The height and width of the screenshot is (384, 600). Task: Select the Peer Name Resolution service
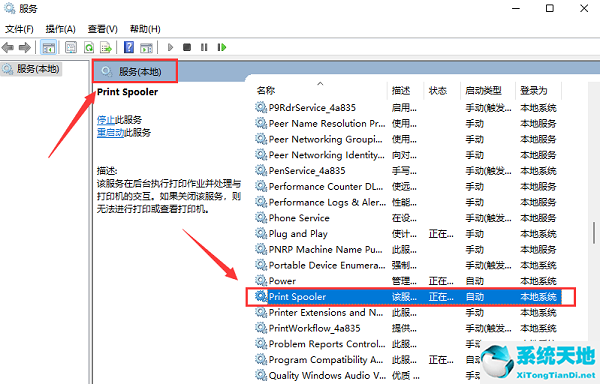(x=408, y=124)
